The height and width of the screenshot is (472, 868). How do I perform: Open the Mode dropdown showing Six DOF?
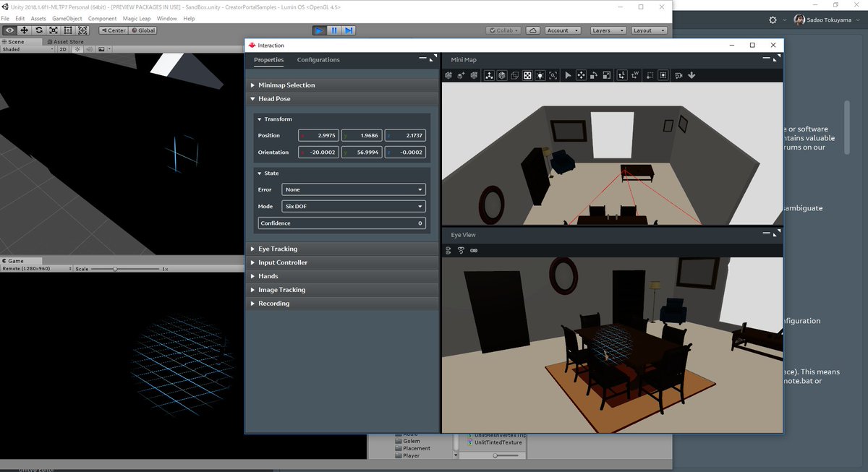(354, 206)
